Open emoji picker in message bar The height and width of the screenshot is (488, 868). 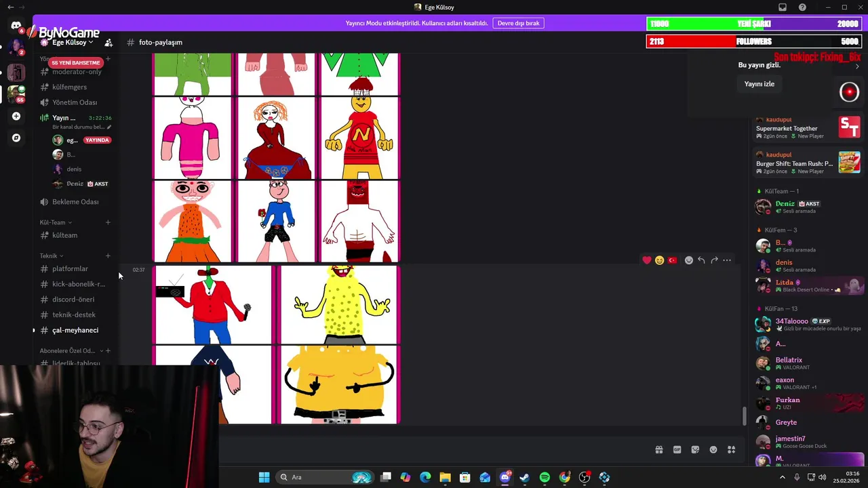pyautogui.click(x=713, y=449)
